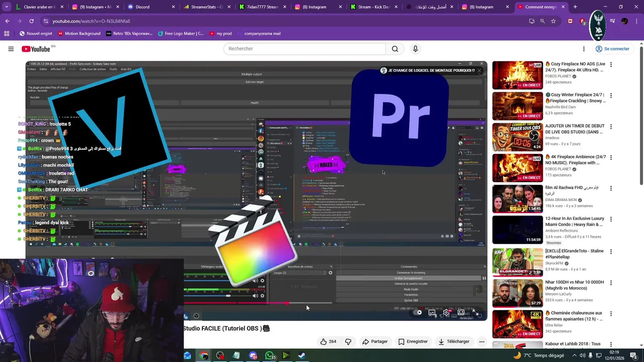Open OBS Studio from the taskbar
Viewport: 644px width, 362px height.
coord(220,355)
